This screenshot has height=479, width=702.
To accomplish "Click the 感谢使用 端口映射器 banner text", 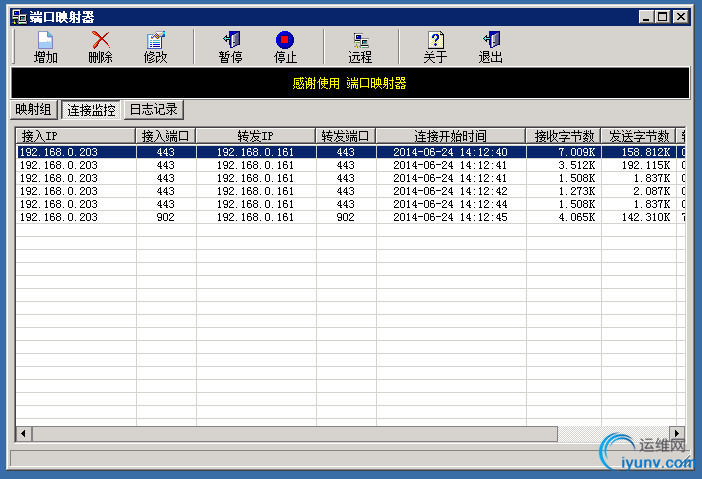I will tap(349, 83).
